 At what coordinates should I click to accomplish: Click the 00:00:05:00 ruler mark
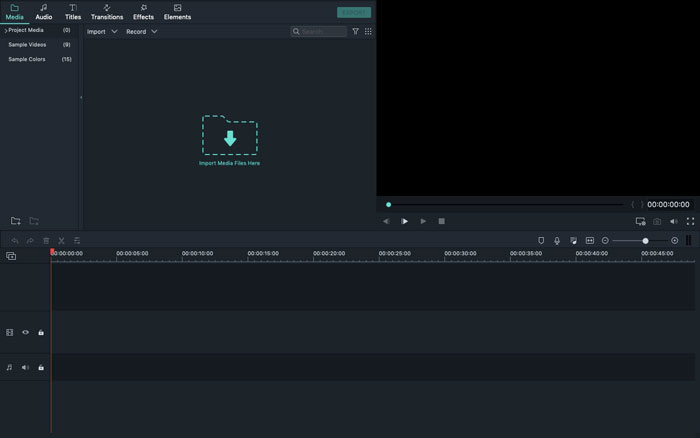pos(132,253)
